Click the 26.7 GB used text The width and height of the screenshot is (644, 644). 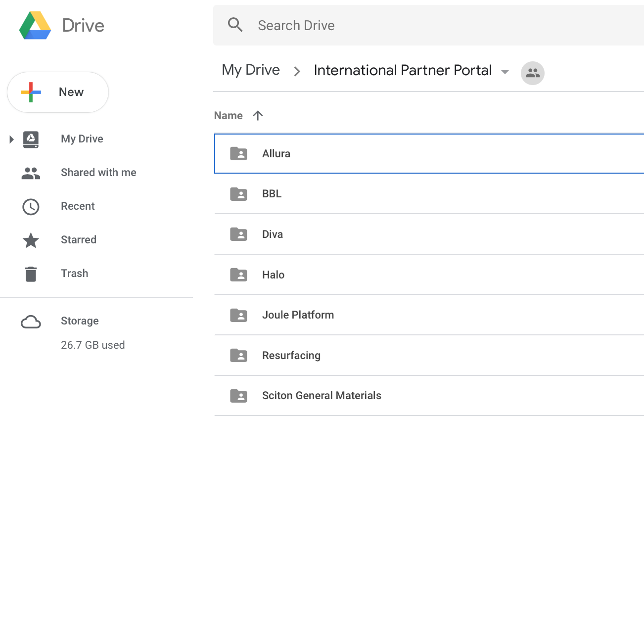tap(93, 345)
